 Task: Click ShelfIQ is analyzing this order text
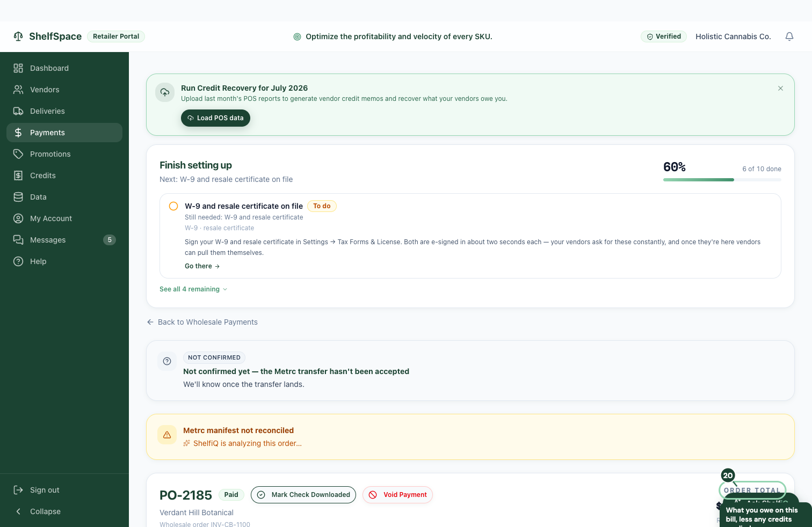248,443
